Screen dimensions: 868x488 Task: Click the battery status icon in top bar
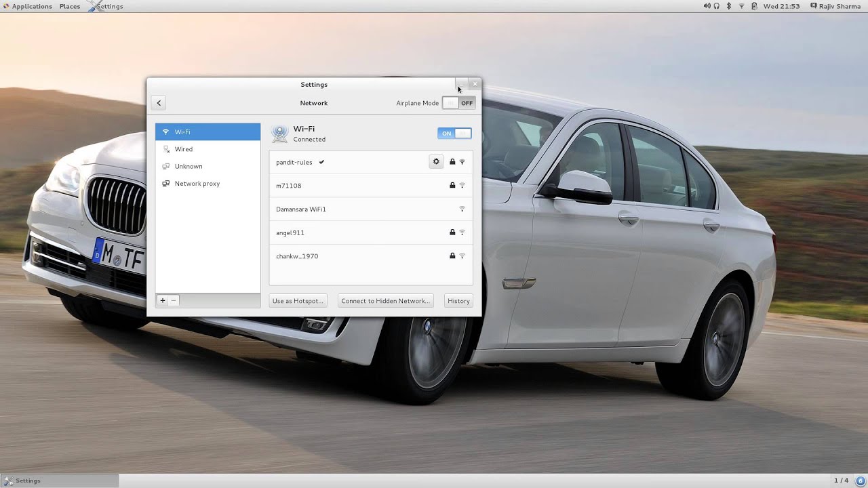[754, 6]
